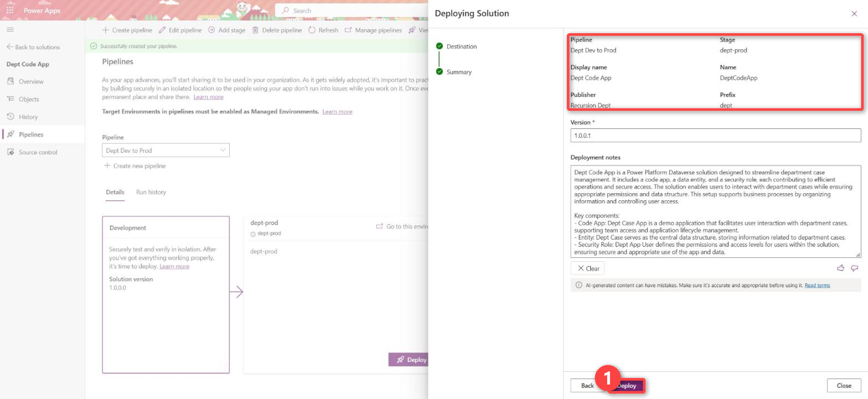Image resolution: width=868 pixels, height=399 pixels.
Task: Switch to the Run history tab
Action: [151, 192]
